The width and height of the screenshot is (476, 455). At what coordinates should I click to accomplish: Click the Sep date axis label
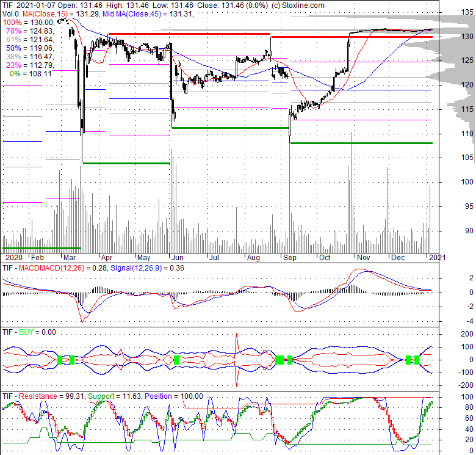coord(290,258)
